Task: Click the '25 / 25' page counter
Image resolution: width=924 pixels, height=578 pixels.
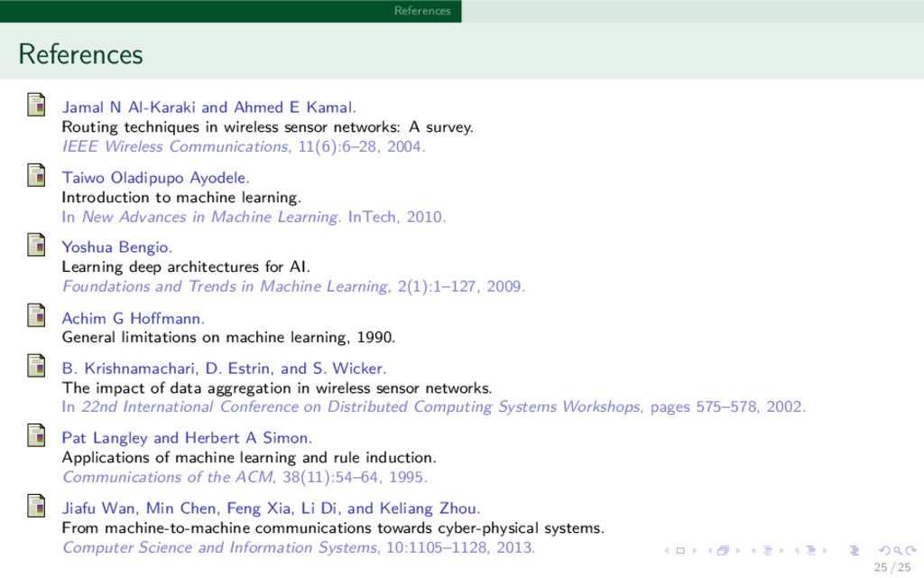Action: [892, 568]
